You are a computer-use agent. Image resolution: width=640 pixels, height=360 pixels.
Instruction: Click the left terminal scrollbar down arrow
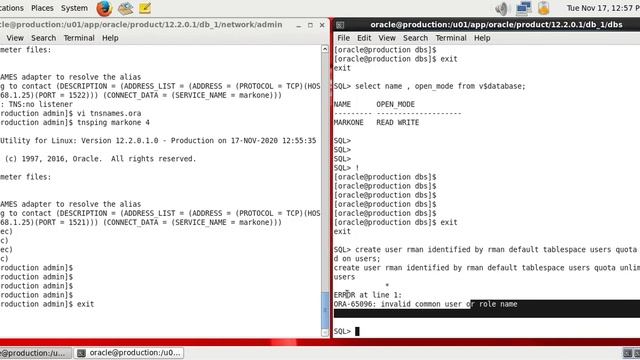(325, 333)
